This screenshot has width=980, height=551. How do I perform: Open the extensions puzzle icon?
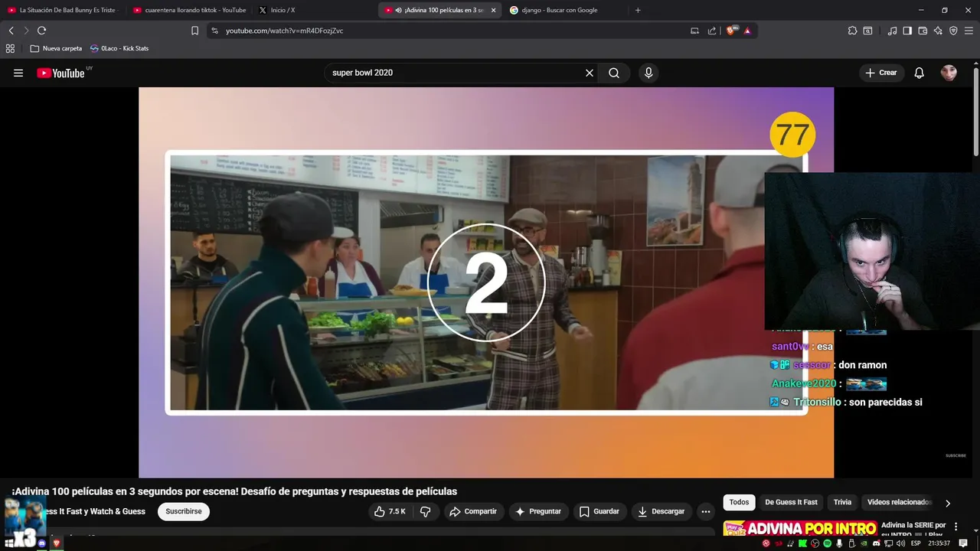(x=852, y=31)
